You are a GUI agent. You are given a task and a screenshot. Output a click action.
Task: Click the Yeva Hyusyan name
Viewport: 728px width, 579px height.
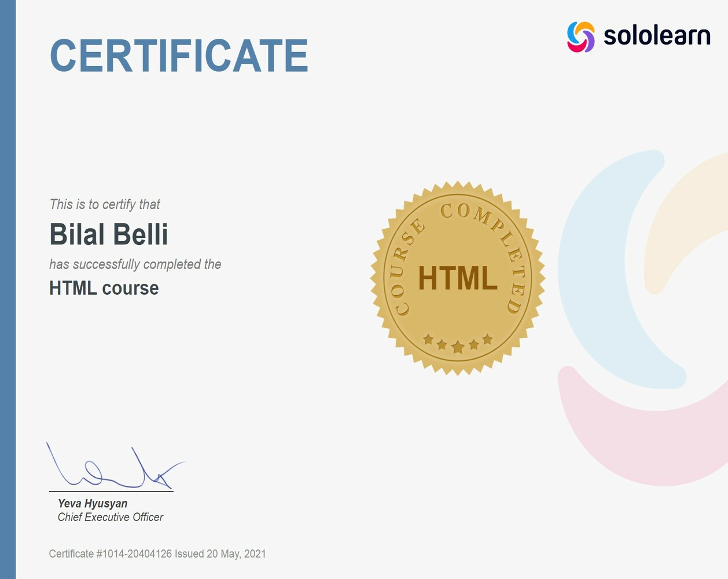pos(93,503)
